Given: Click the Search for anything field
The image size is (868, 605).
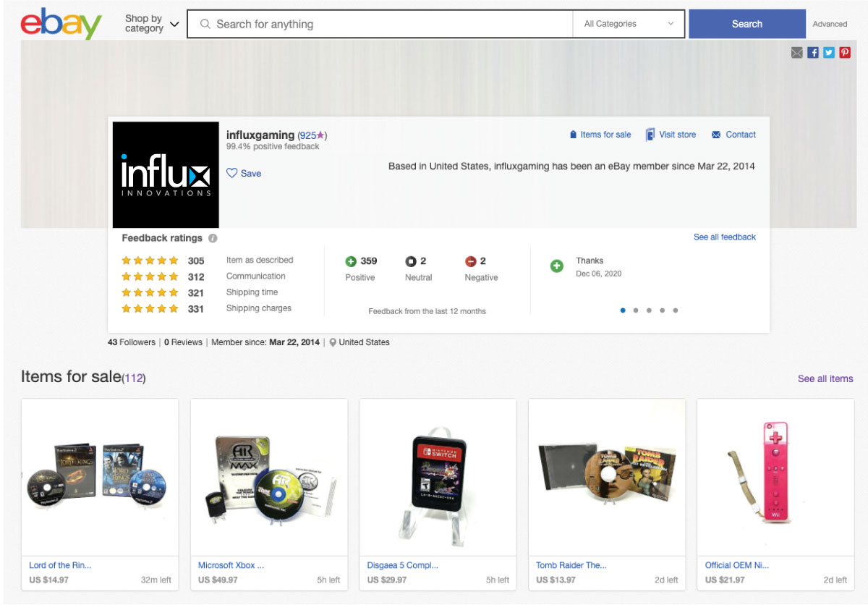Looking at the screenshot, I should pyautogui.click(x=380, y=24).
